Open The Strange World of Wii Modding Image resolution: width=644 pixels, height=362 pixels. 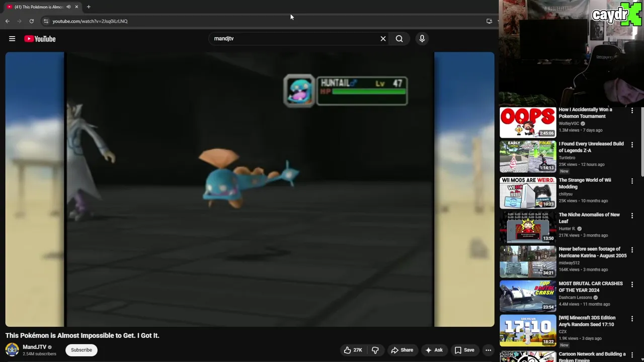click(x=585, y=183)
